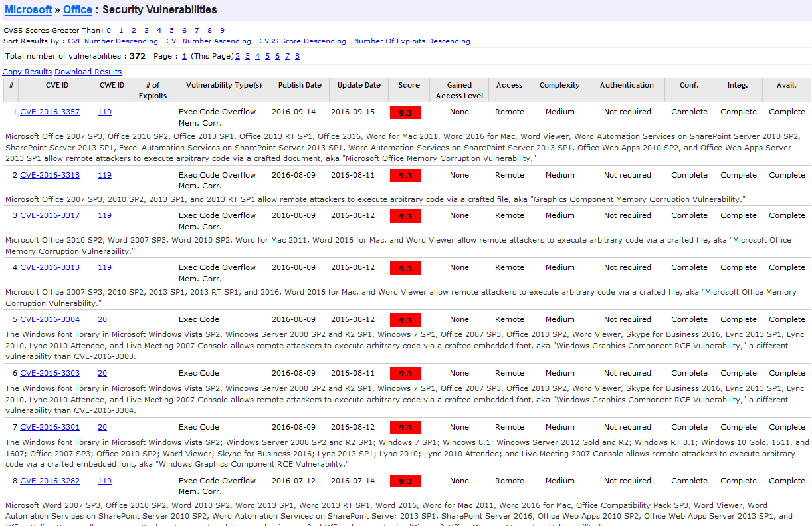Screen dimensions: 812x526
Task: Select update date 2016-09-15 of CVE-2016-3357
Action: tap(353, 112)
